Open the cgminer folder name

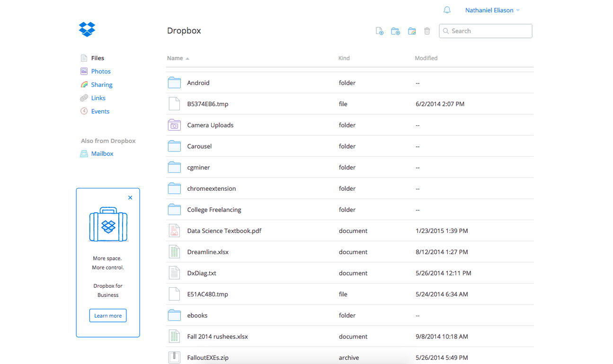[x=198, y=168]
